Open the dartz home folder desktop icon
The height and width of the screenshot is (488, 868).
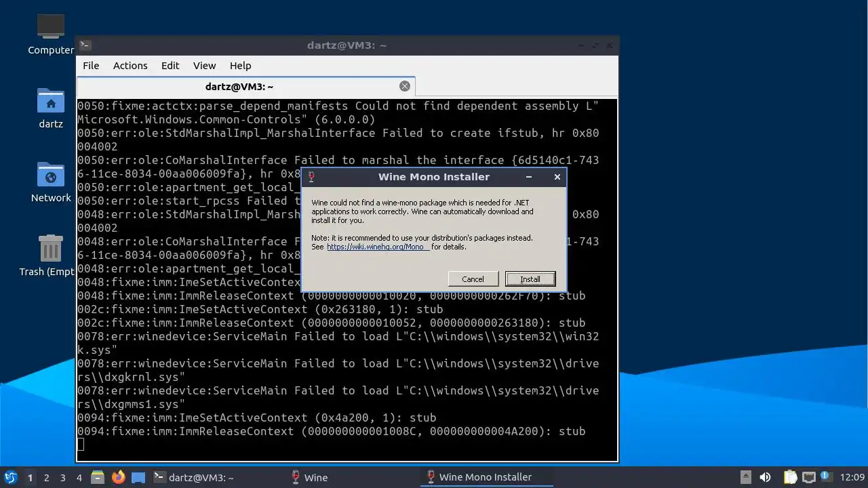tap(51, 108)
